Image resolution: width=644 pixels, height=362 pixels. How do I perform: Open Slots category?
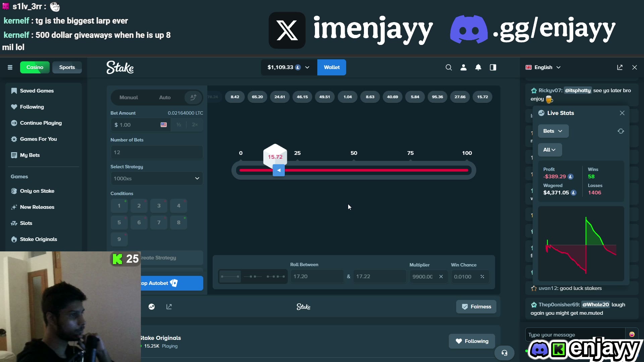click(44, 223)
